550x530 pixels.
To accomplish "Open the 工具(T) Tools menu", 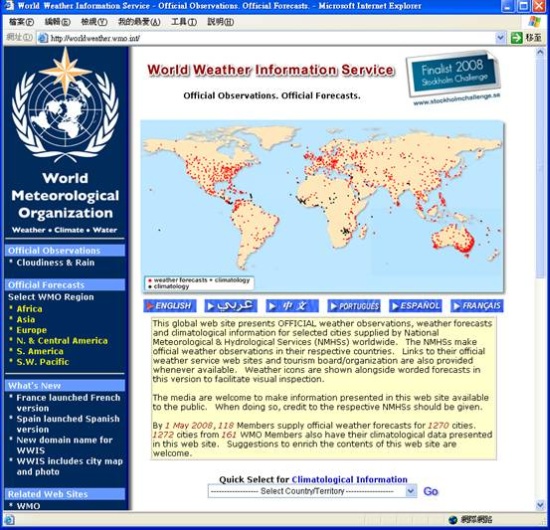I will pyautogui.click(x=184, y=22).
